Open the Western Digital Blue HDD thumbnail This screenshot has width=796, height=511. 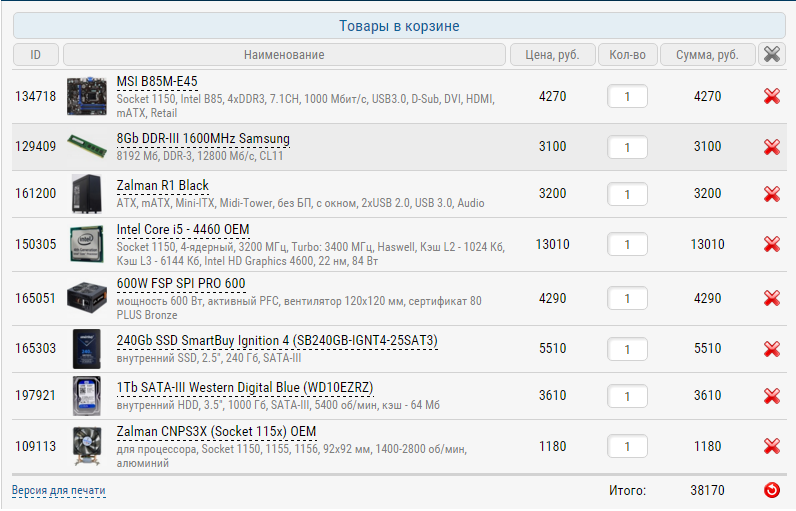[87, 395]
